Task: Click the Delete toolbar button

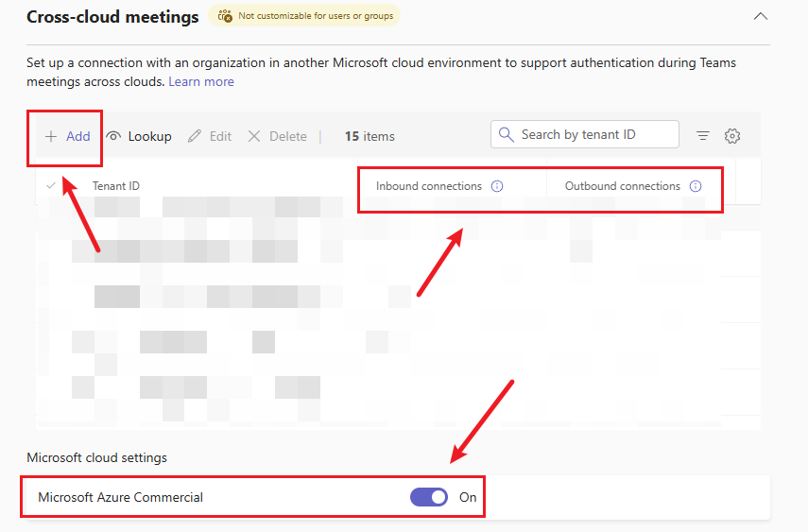Action: 277,136
